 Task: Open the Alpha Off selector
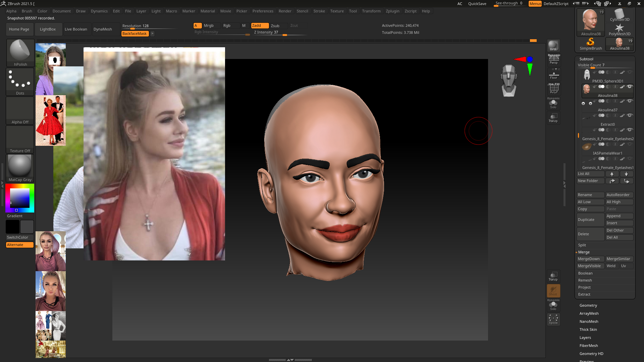[x=20, y=111]
